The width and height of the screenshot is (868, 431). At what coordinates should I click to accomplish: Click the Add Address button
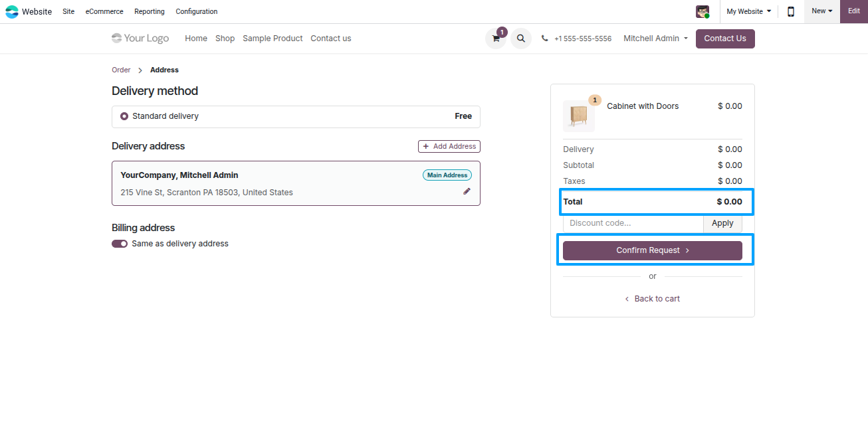[449, 146]
